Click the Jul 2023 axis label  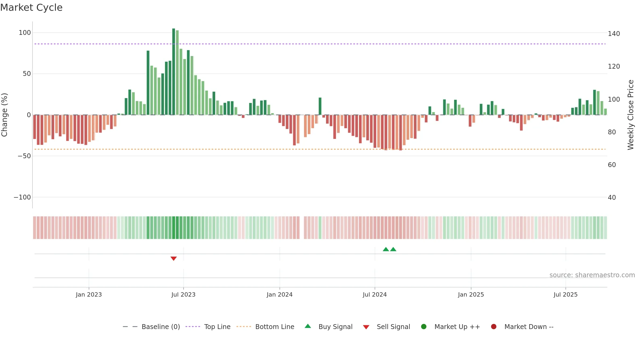click(184, 294)
